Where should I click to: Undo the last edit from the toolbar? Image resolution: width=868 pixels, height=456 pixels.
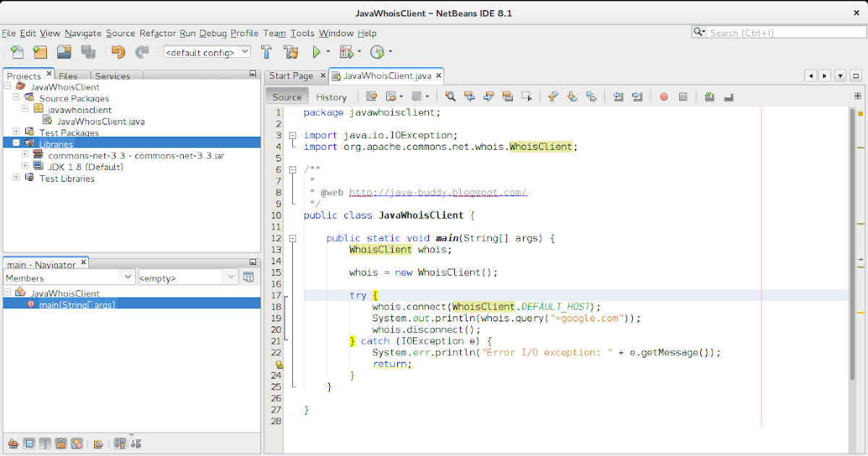[118, 51]
